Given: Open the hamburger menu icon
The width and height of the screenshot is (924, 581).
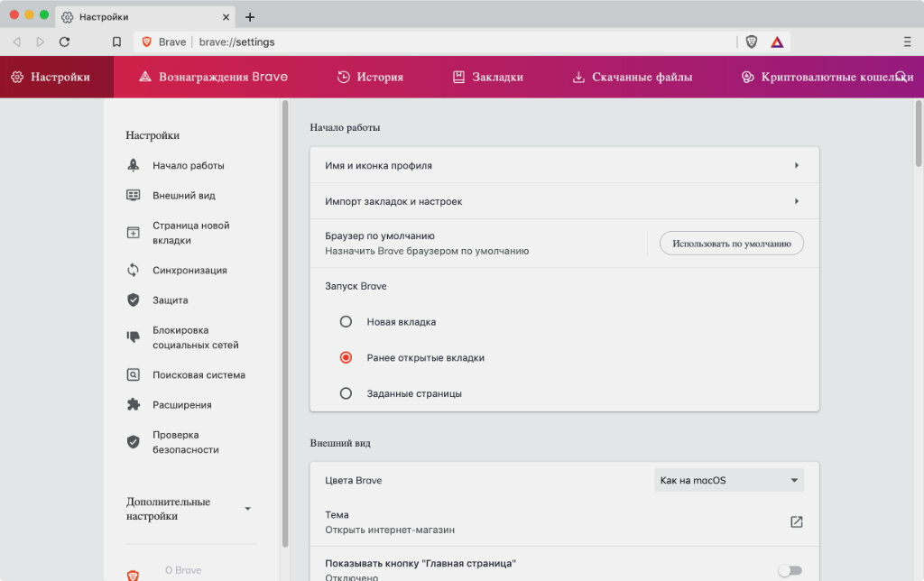Looking at the screenshot, I should (x=907, y=41).
